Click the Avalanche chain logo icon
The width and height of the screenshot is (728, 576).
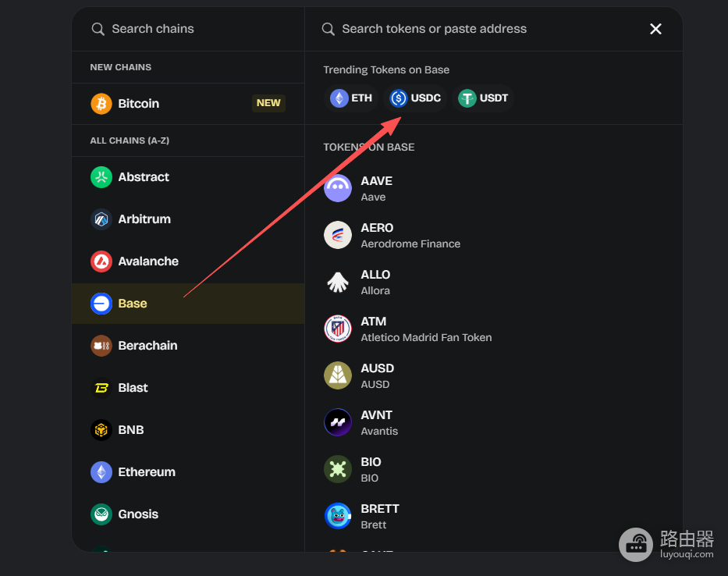[101, 261]
